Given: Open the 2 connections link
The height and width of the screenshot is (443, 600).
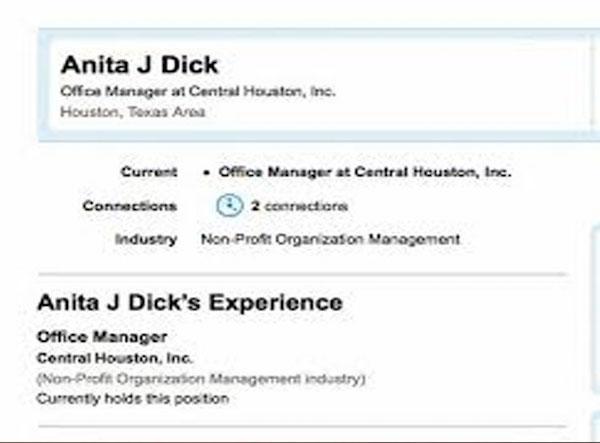Looking at the screenshot, I should click(x=299, y=206).
